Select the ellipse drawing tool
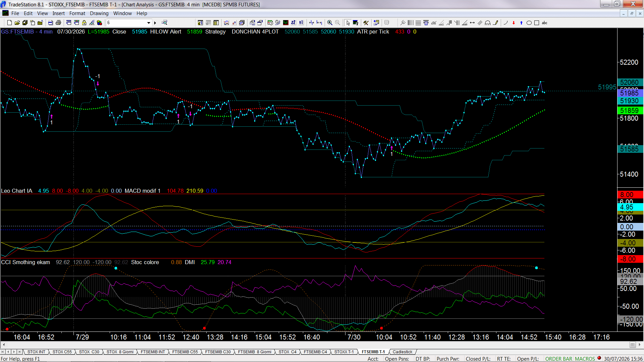The width and height of the screenshot is (644, 362). click(x=529, y=23)
